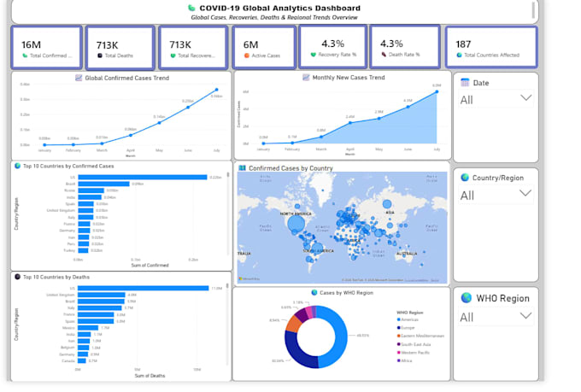Click the July data point on the Monthly New Cases trend
The width and height of the screenshot is (581, 392).
[x=437, y=91]
